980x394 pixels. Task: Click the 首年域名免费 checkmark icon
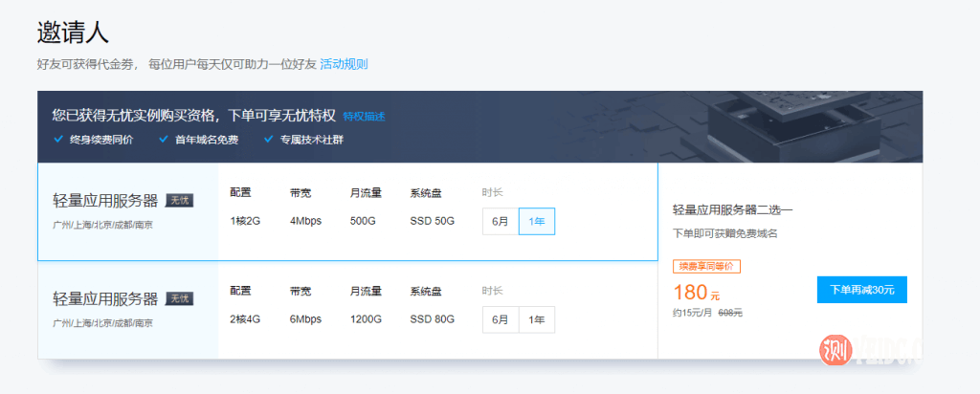click(164, 140)
